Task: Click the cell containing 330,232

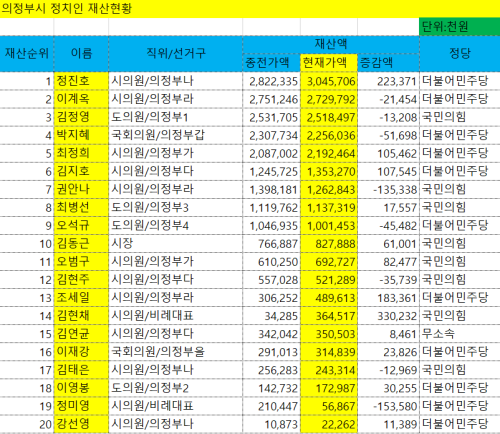Action: click(x=388, y=316)
